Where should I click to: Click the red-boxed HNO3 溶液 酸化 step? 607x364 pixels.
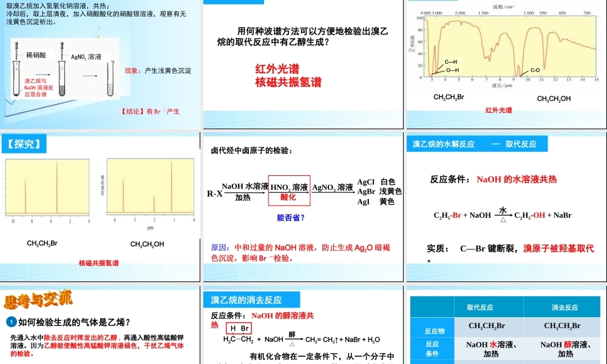click(x=289, y=190)
